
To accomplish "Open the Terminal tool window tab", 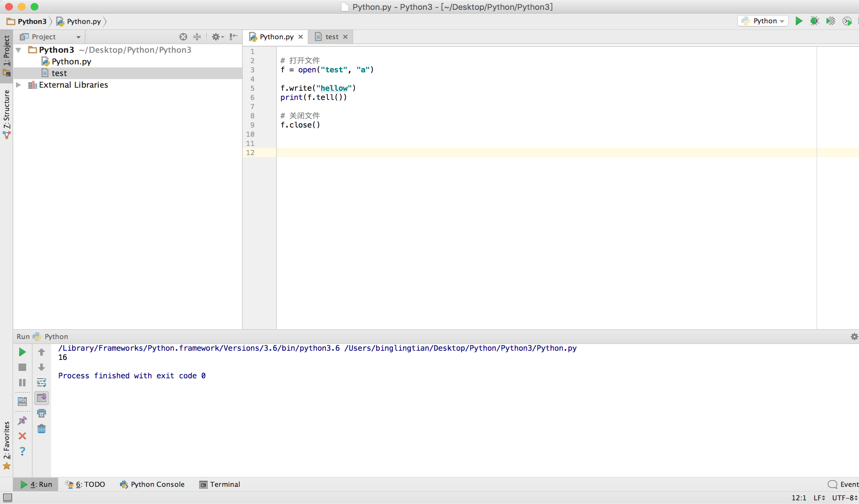I will click(x=220, y=484).
